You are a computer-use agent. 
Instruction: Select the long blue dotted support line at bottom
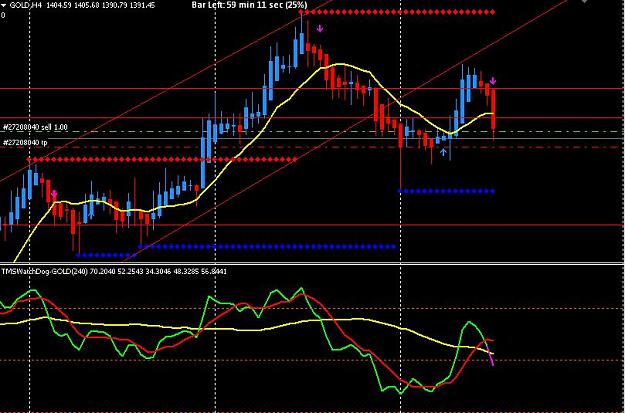click(267, 247)
